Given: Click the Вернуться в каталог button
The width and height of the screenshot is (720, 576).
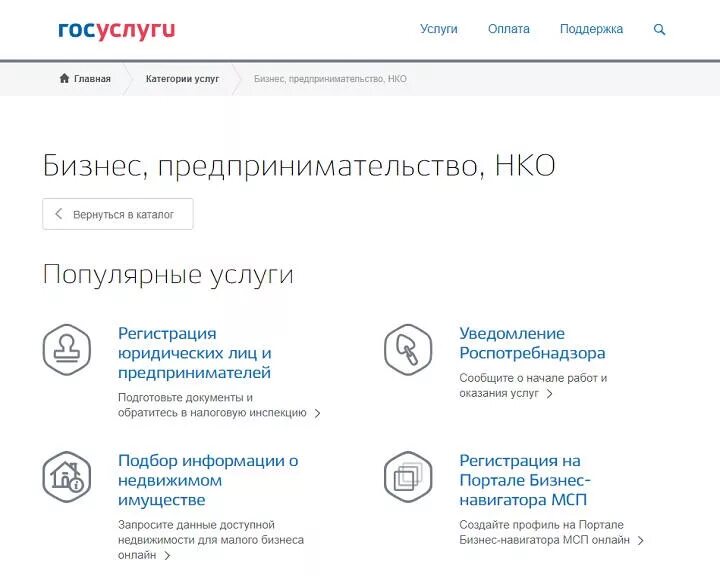Looking at the screenshot, I should (118, 214).
